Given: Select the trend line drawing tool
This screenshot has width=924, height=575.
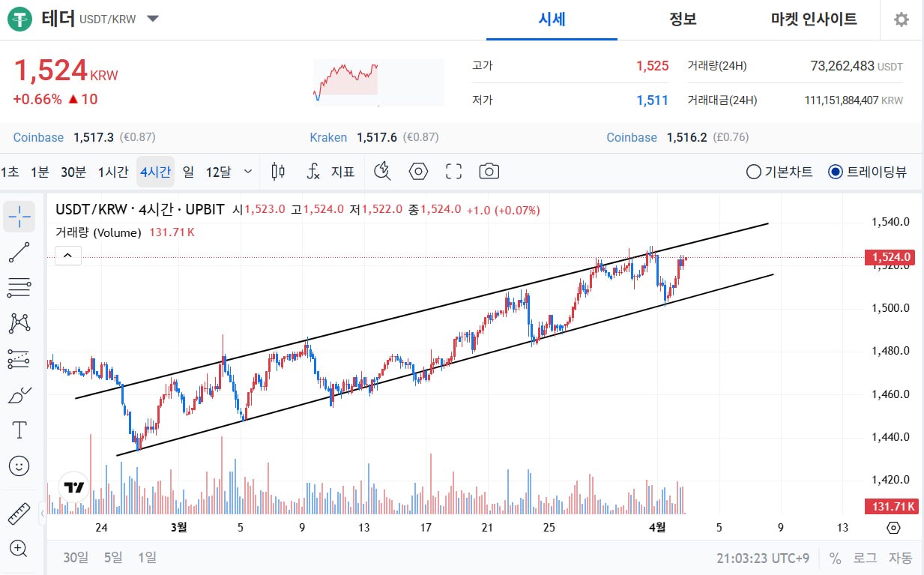Looking at the screenshot, I should [x=19, y=253].
